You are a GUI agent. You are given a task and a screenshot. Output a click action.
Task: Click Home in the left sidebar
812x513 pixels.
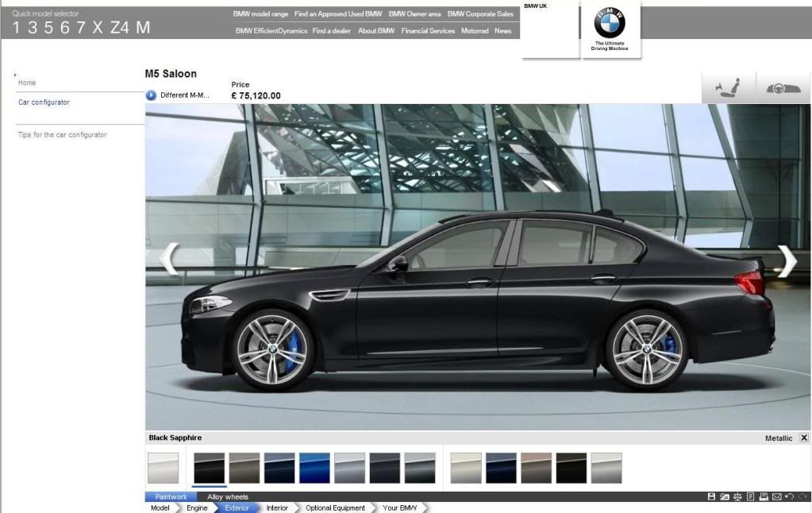[27, 83]
